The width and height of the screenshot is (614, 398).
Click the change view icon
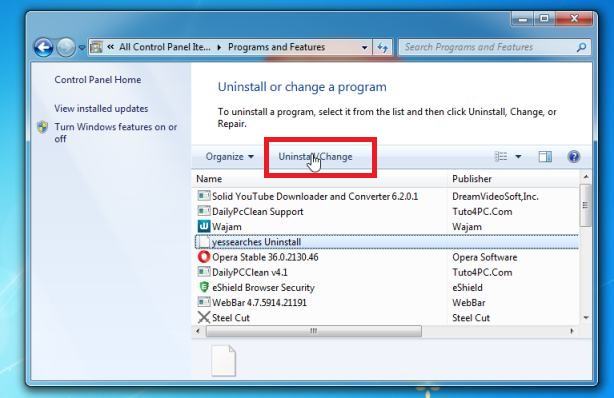[x=501, y=157]
